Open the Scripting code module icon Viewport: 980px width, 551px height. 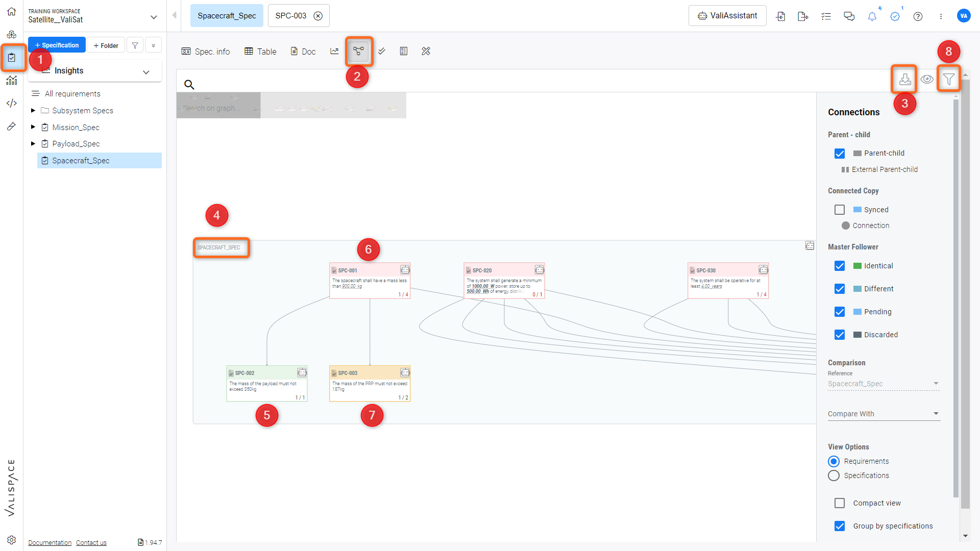(x=11, y=103)
